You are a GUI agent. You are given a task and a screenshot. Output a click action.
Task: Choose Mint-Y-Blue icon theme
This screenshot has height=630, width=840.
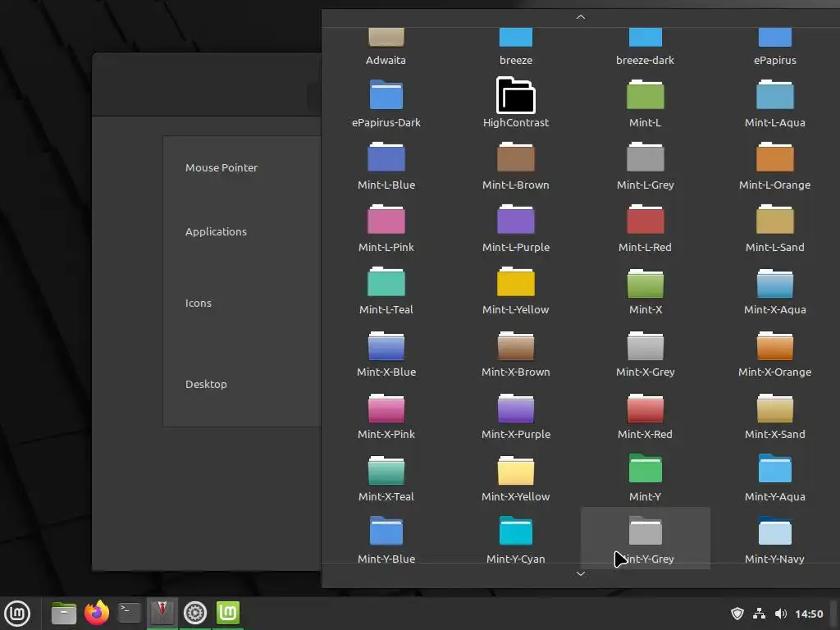(386, 538)
